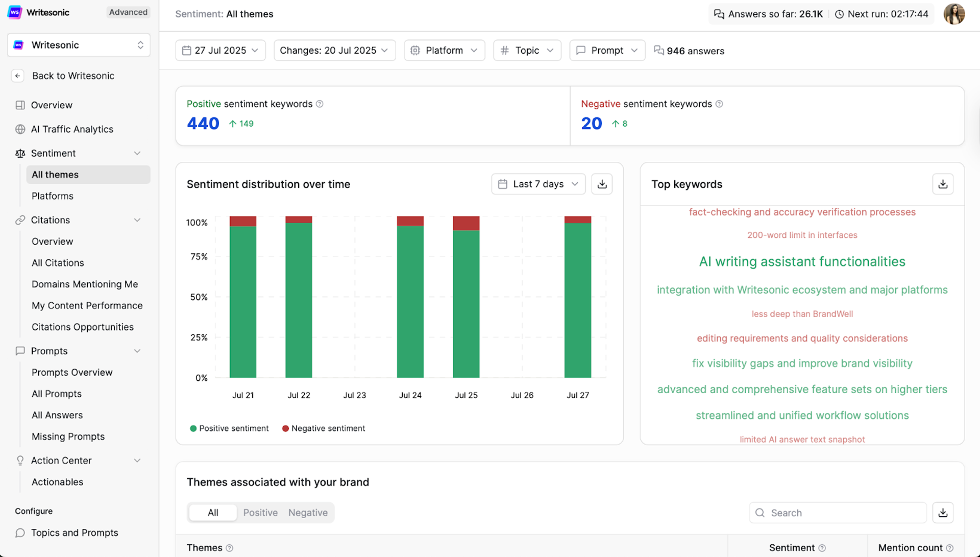Click the info icon beside Sentiment column header

pos(822,548)
